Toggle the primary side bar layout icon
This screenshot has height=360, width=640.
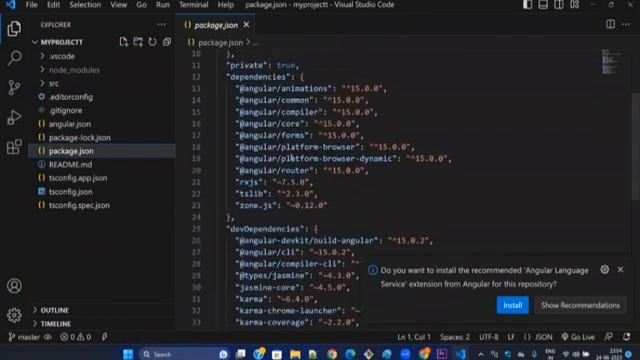527,4
